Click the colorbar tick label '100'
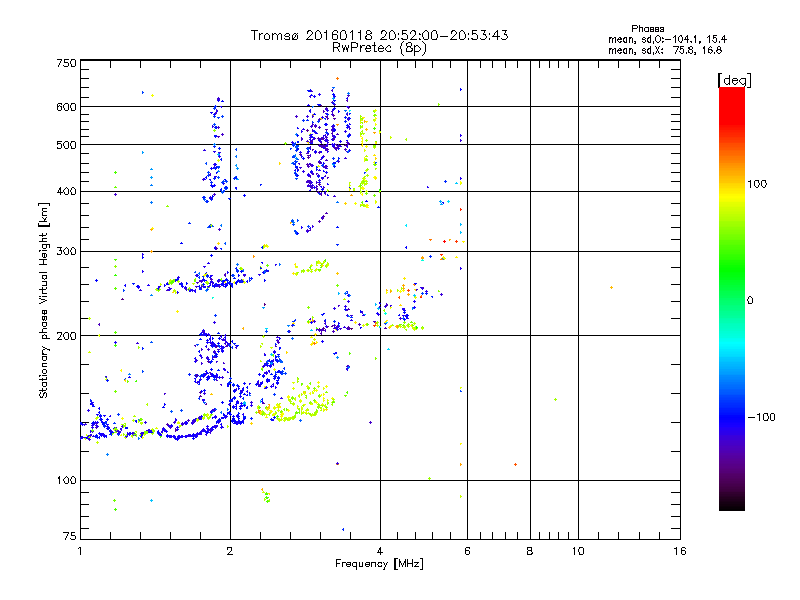Screen dimensions: 800x600 (x=757, y=184)
